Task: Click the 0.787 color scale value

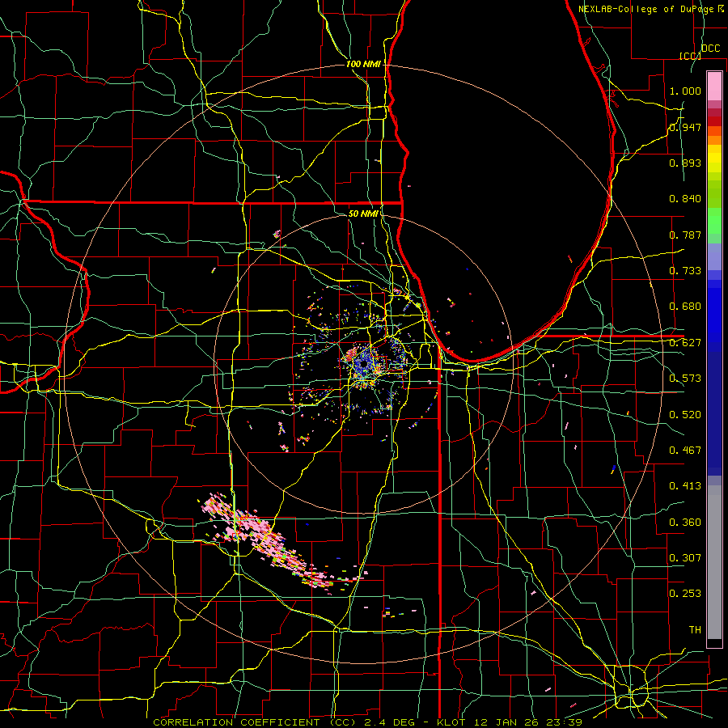Action: tap(685, 235)
